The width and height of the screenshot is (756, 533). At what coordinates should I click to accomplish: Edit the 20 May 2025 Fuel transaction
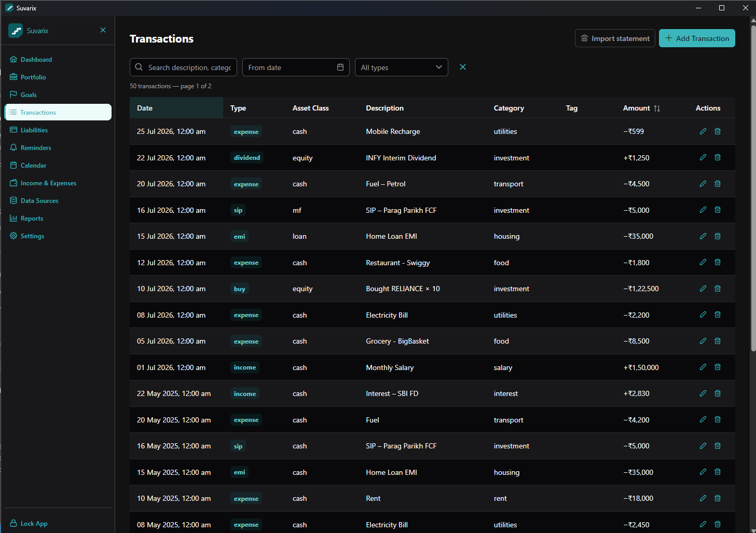pos(703,419)
